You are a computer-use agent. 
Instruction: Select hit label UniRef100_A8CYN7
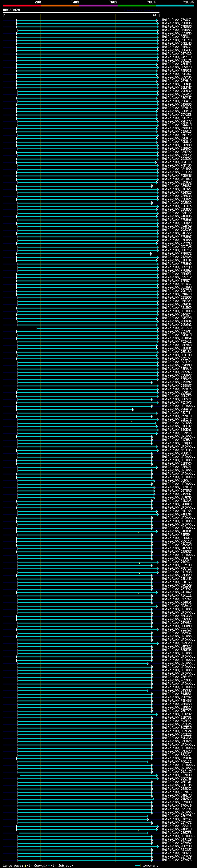coord(176,98)
